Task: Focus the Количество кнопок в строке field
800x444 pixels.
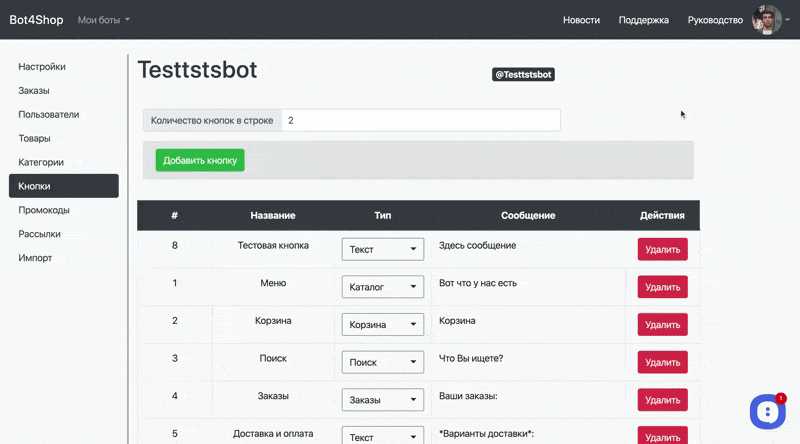Action: point(420,120)
